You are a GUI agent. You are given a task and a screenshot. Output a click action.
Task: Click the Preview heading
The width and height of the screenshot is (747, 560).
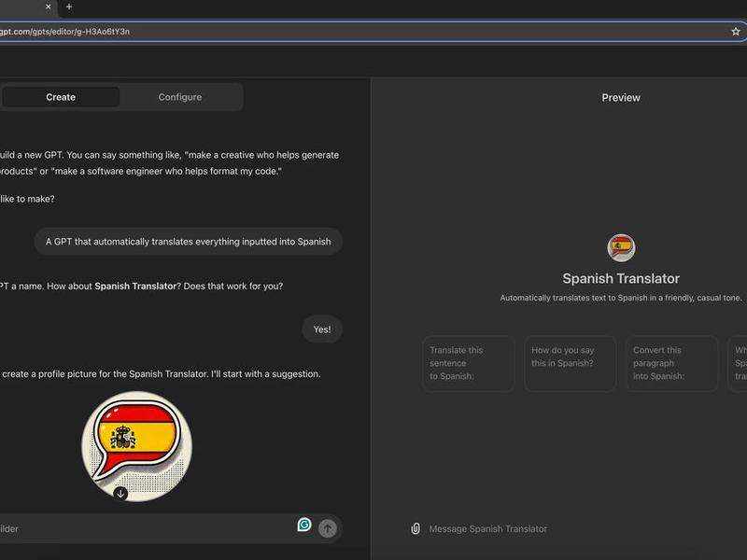point(621,98)
